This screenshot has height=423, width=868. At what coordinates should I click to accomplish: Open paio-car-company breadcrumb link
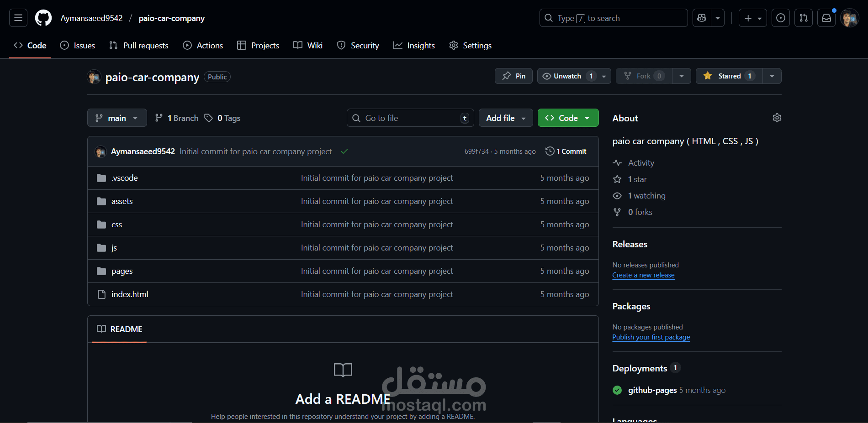[x=172, y=18]
